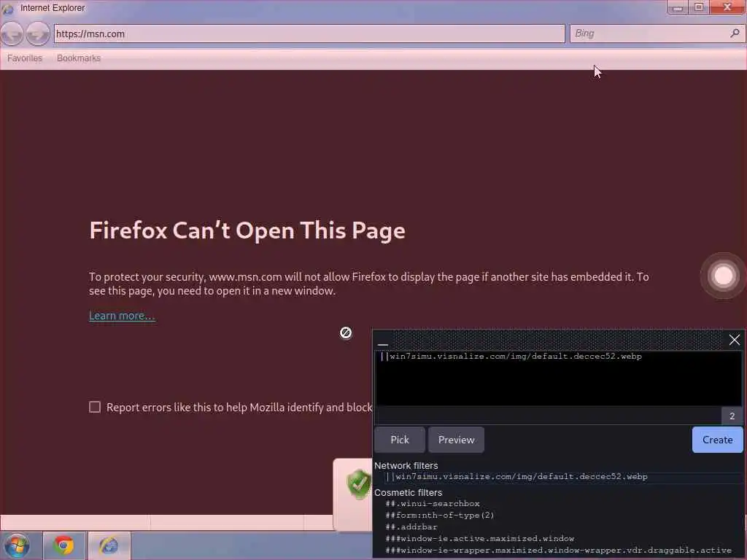Click the Preview button
The height and width of the screenshot is (560, 747).
click(x=456, y=440)
